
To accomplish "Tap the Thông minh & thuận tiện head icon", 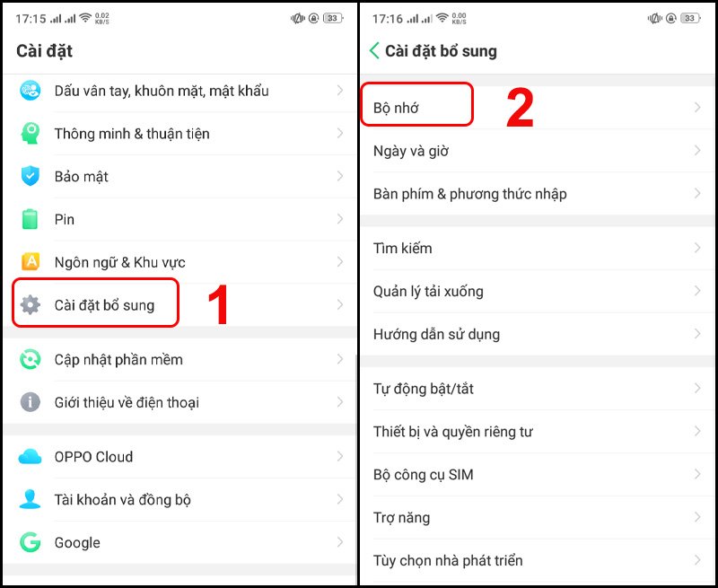I will tap(31, 133).
